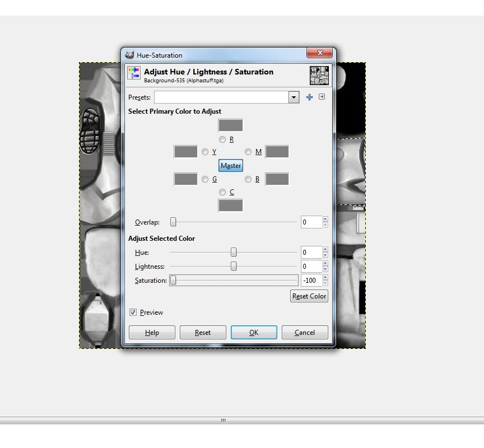The image size is (484, 448).
Task: Click the red color swatch above R
Action: point(230,125)
